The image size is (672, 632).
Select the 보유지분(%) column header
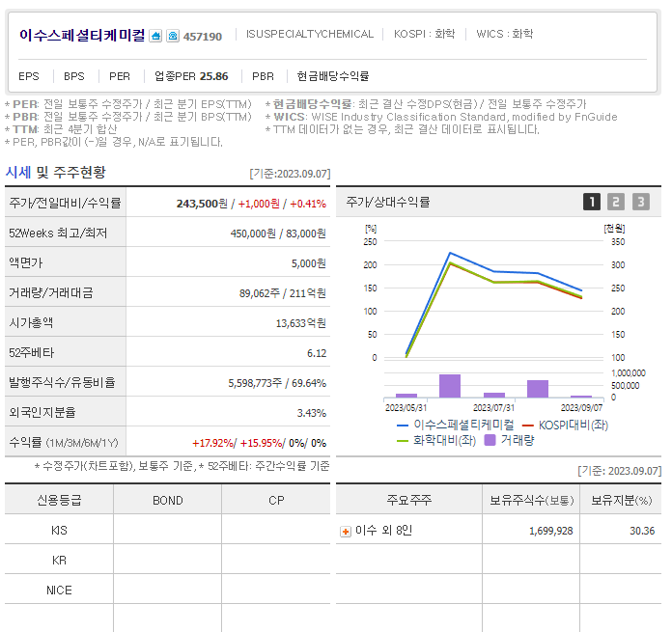(x=621, y=500)
